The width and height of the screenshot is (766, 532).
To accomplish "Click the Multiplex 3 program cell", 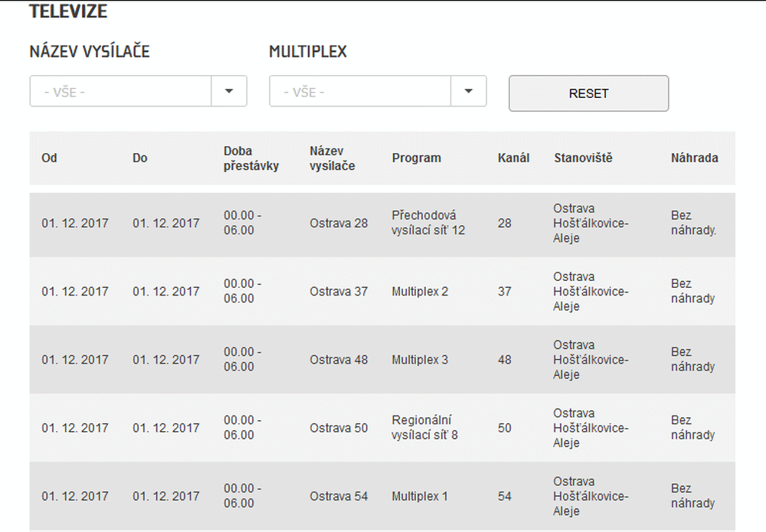I will coord(420,360).
